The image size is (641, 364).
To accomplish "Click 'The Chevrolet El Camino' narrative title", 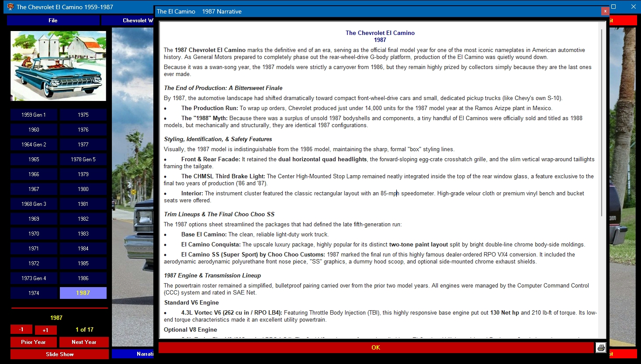I will (x=380, y=33).
